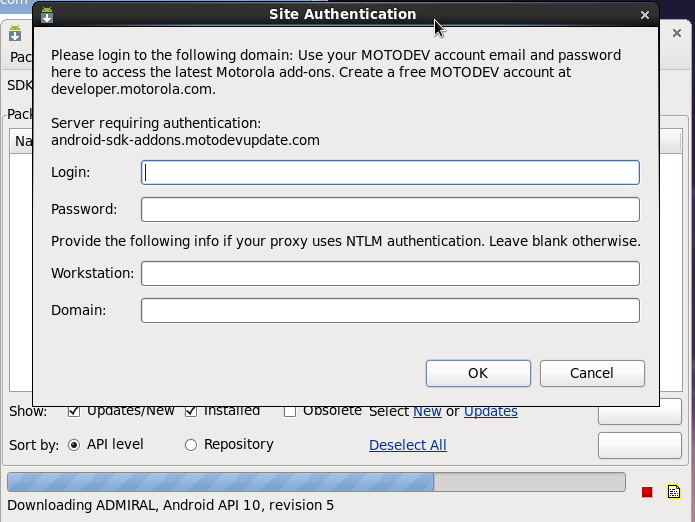
Task: Toggle the Updates/New checkbox
Action: click(x=74, y=411)
